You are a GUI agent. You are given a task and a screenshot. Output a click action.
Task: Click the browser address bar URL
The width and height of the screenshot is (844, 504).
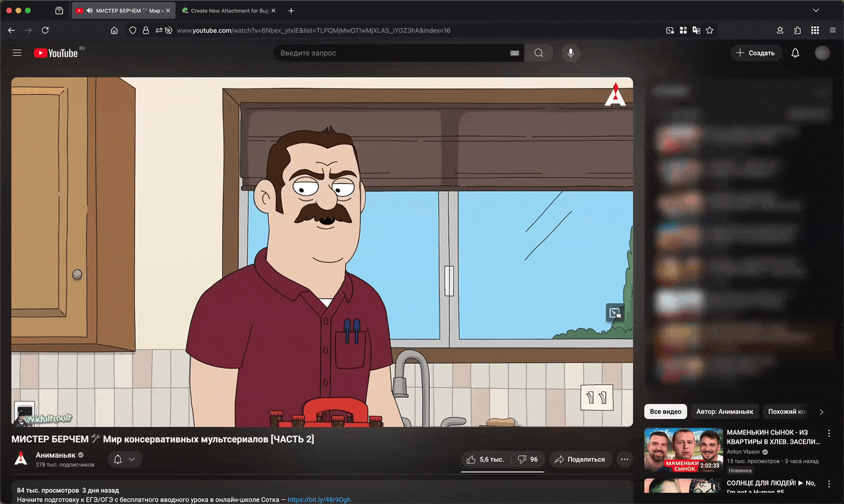point(314,30)
